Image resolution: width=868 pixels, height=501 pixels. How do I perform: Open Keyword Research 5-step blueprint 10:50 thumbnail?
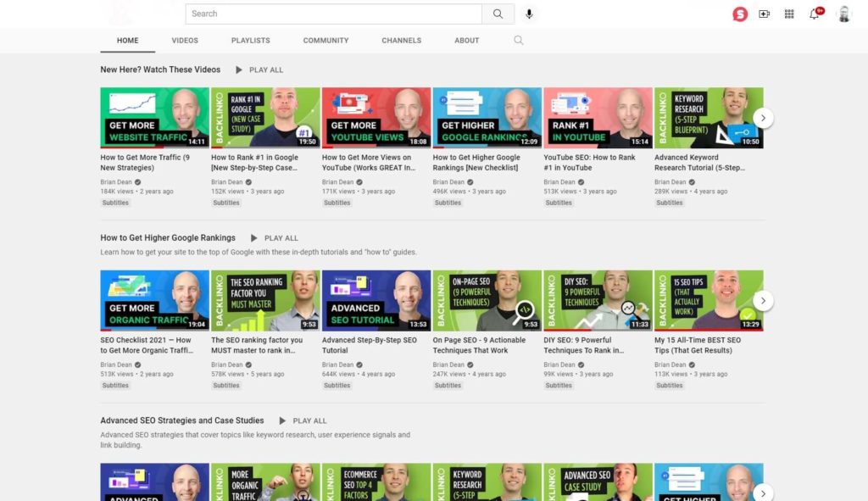coord(709,118)
